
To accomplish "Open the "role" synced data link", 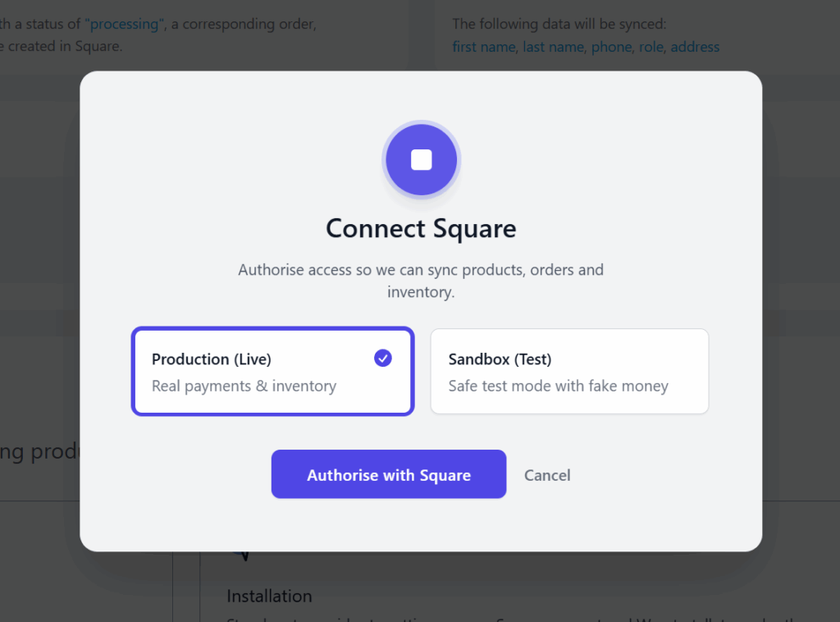I will 651,47.
